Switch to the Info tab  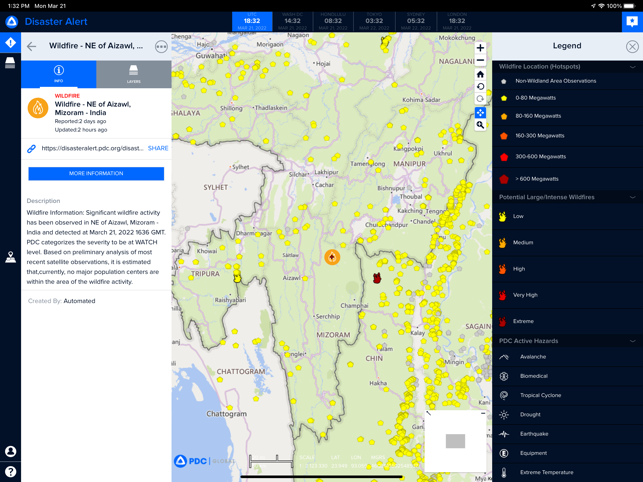[59, 74]
